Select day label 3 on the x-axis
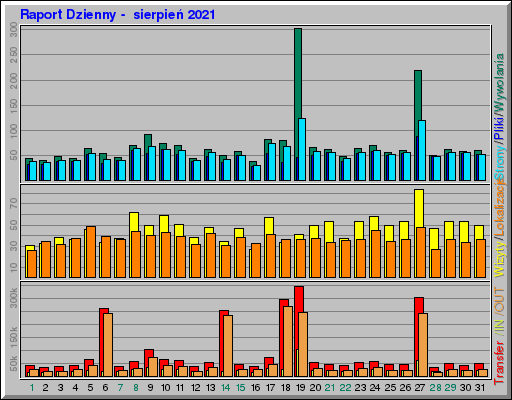512x400 pixels. coord(60,388)
